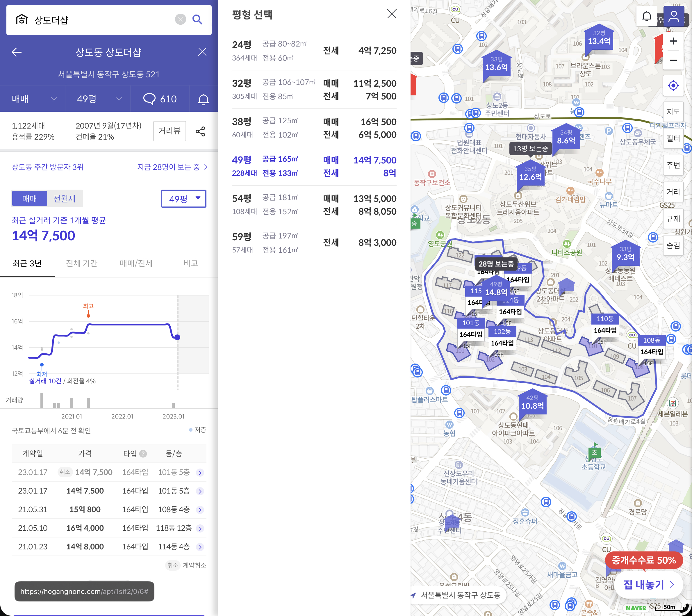Click the current price dot on chart
Image resolution: width=692 pixels, height=616 pixels.
click(x=177, y=337)
